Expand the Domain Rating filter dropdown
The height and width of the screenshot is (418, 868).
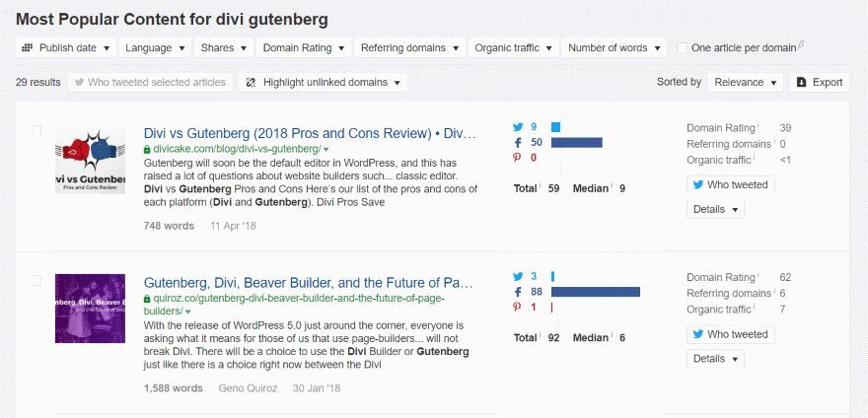[x=304, y=47]
